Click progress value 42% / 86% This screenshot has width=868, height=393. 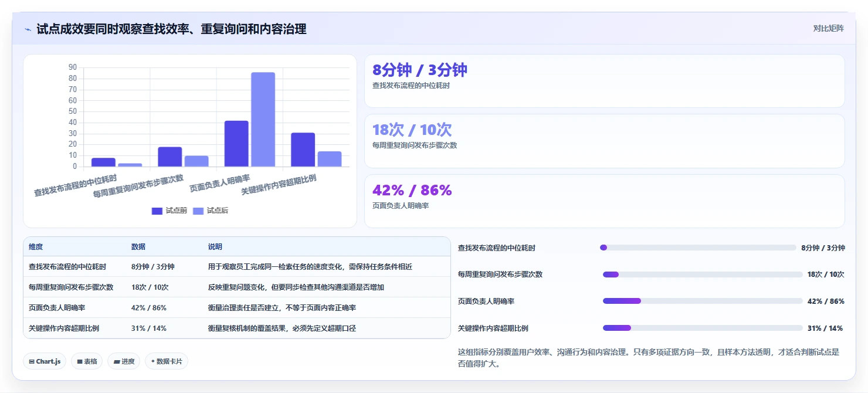[x=826, y=301]
